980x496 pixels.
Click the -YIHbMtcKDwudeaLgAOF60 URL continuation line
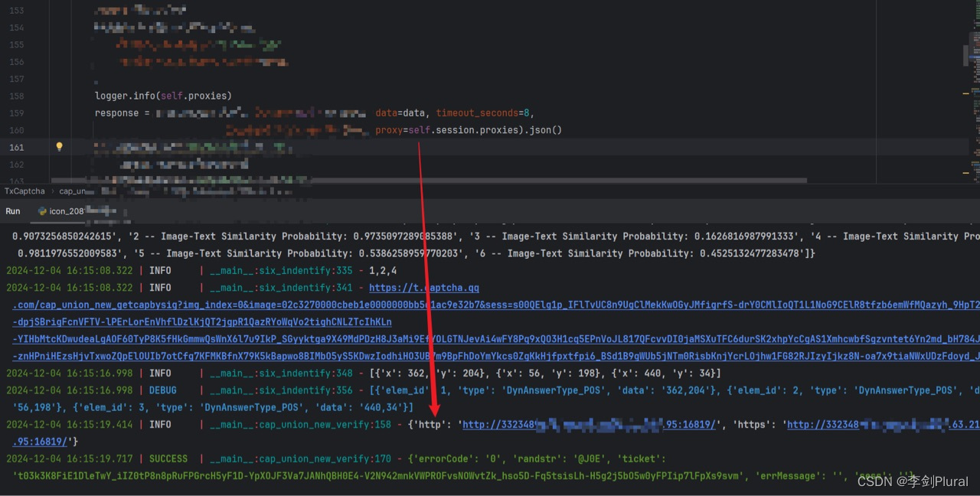(496, 339)
